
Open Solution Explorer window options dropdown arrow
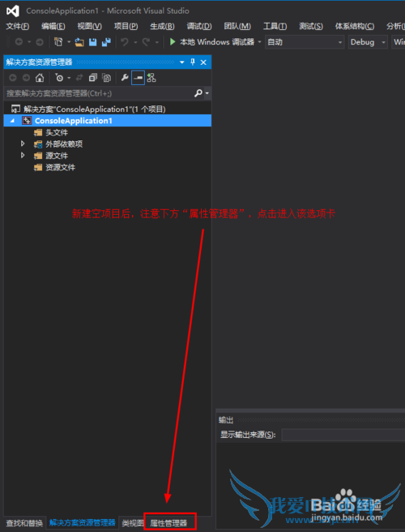pyautogui.click(x=182, y=62)
